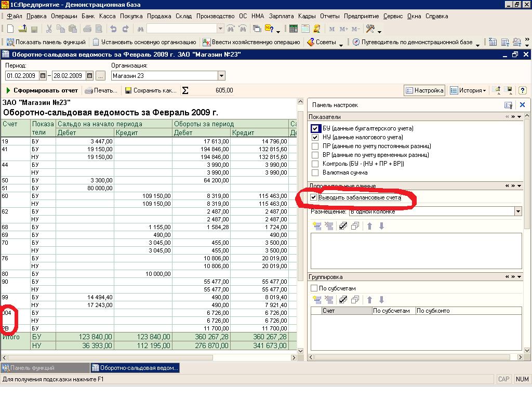Toggle НУ (данные налогового учета) checkbox
The height and width of the screenshot is (399, 532).
click(x=315, y=137)
